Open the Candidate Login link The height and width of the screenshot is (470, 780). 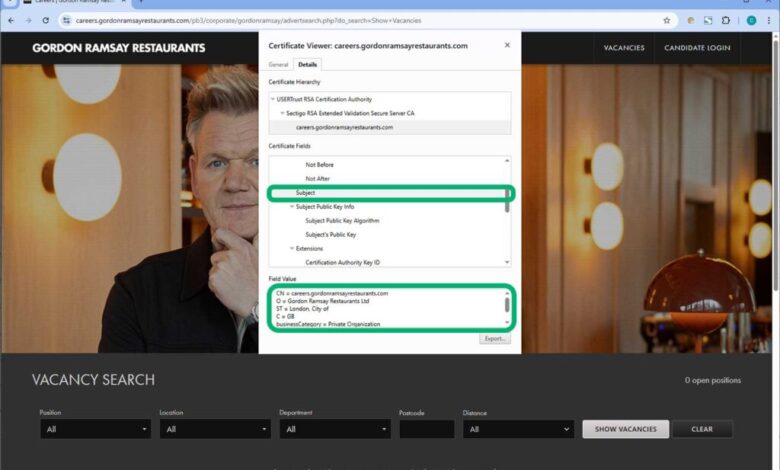697,48
